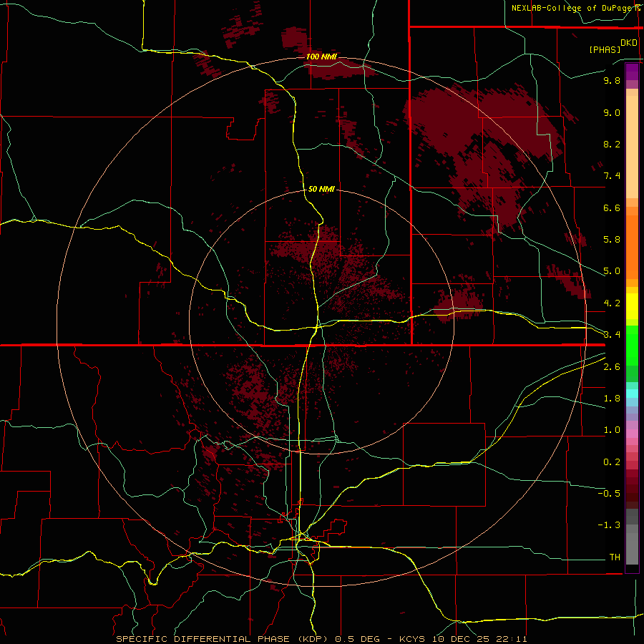
Task: Click the TH threshold label on the scale
Action: click(615, 557)
